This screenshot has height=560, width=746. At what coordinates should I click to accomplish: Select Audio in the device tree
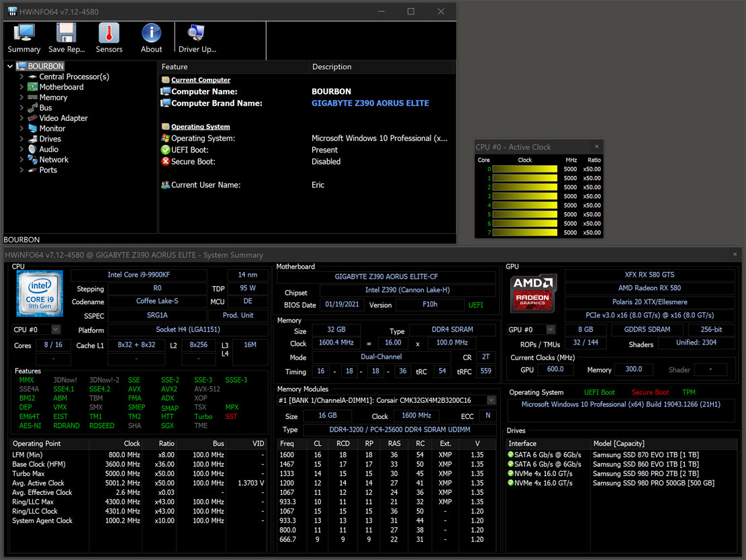[49, 149]
